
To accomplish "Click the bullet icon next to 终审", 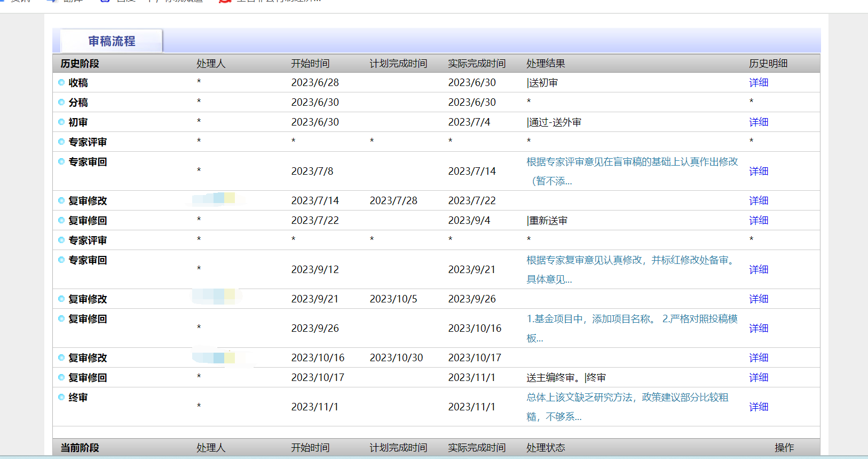I will [x=61, y=397].
